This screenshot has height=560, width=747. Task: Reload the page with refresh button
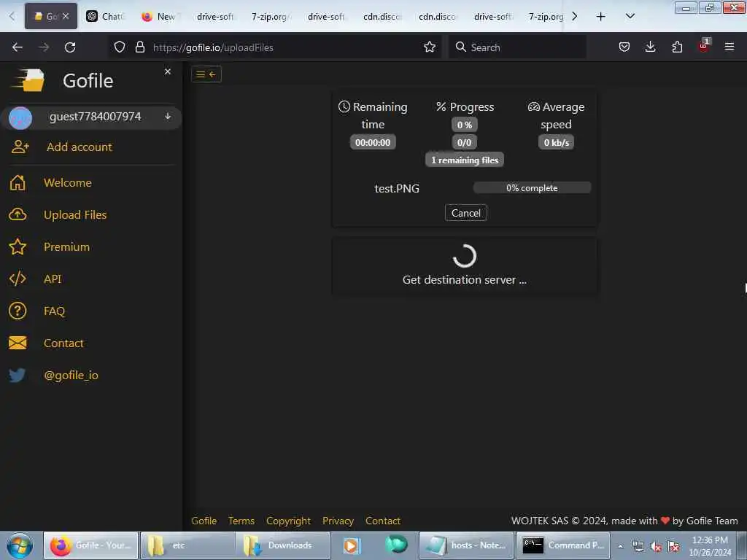coord(70,47)
